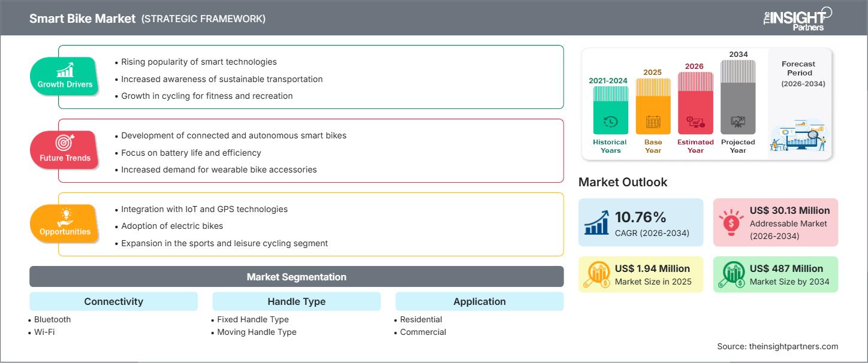Click the CAGR growth chart icon

(596, 222)
